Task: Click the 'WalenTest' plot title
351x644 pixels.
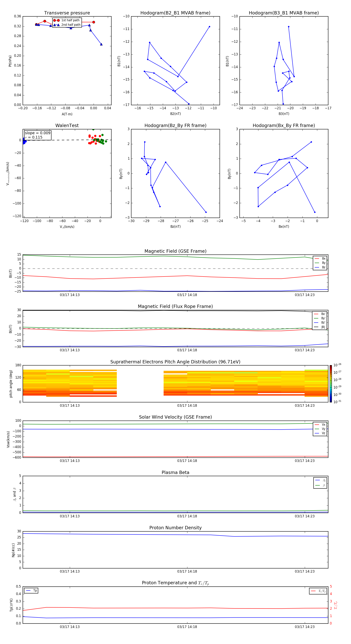Action: point(67,125)
